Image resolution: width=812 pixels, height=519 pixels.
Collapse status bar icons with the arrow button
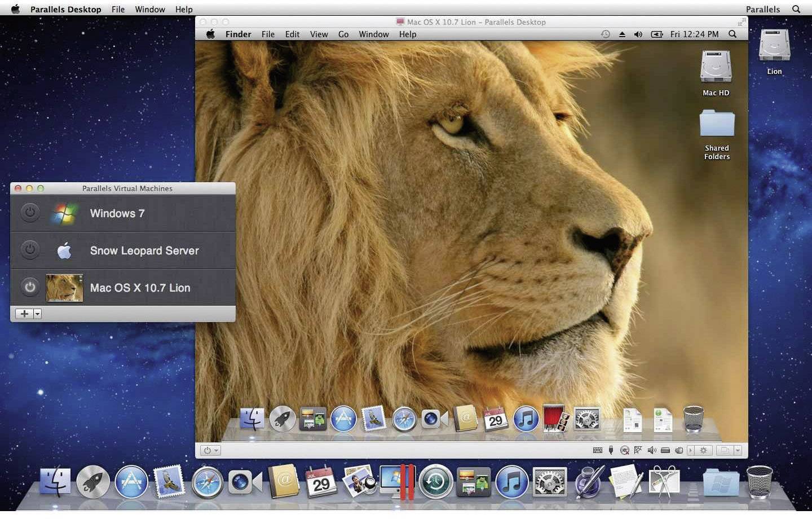[x=691, y=450]
